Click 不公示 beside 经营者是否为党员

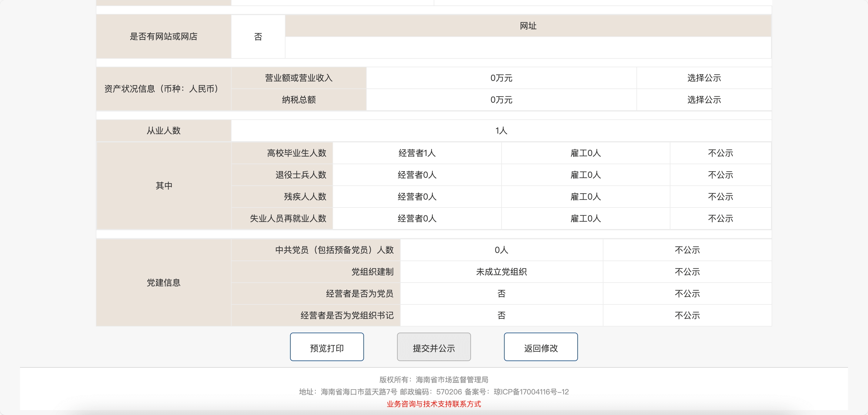(x=687, y=294)
